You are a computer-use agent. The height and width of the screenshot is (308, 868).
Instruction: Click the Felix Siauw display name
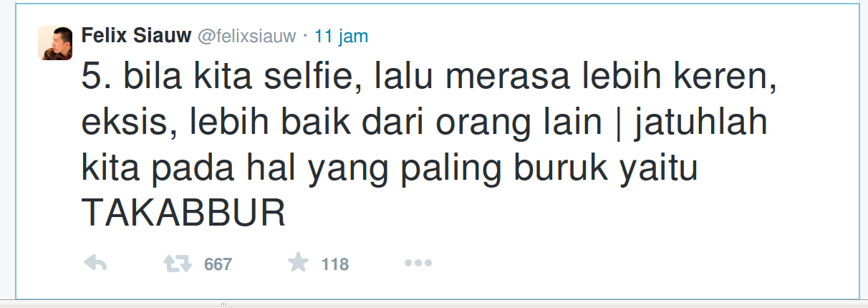tap(135, 37)
